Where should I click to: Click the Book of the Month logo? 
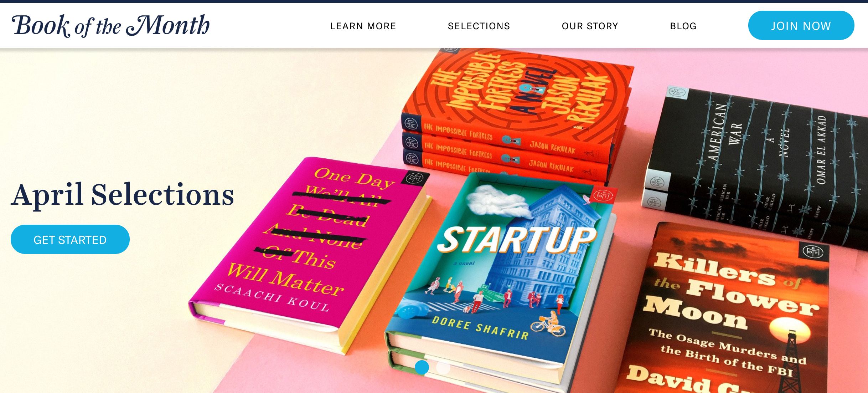[111, 26]
